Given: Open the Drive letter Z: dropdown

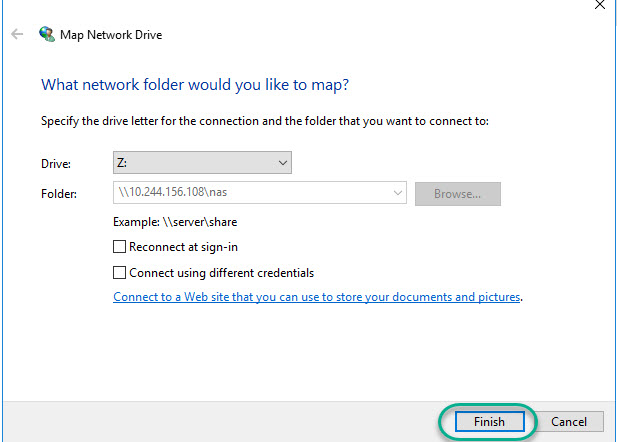Looking at the screenshot, I should tap(202, 162).
